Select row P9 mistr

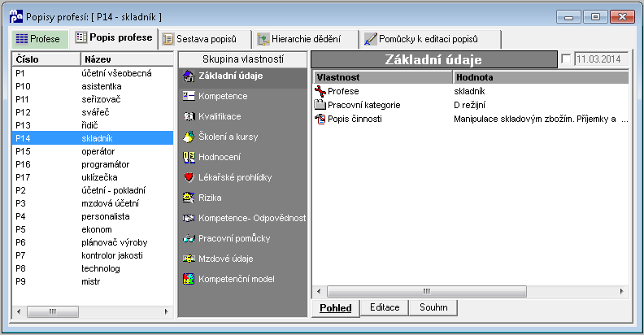93,281
